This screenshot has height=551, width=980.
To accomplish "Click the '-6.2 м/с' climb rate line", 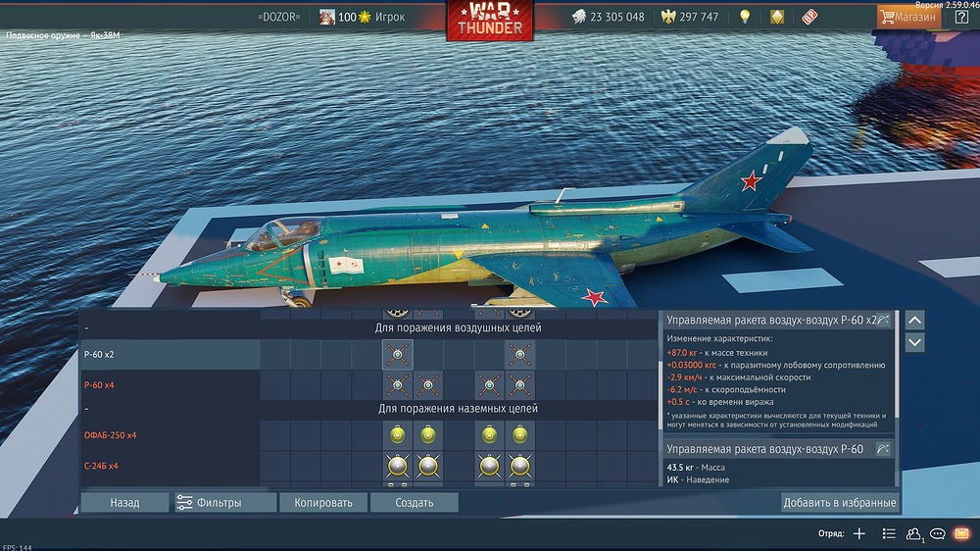I will (x=725, y=389).
